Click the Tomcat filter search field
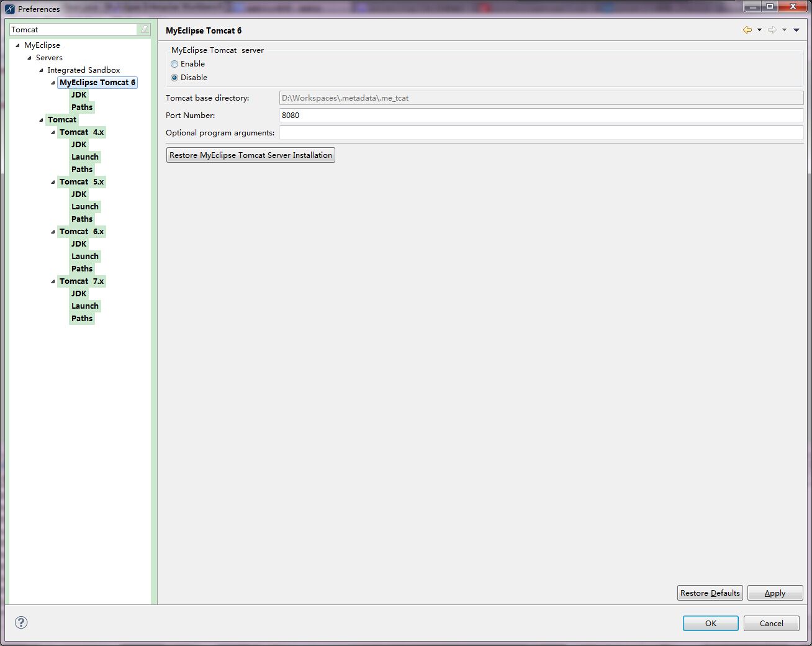812x646 pixels. (74, 29)
